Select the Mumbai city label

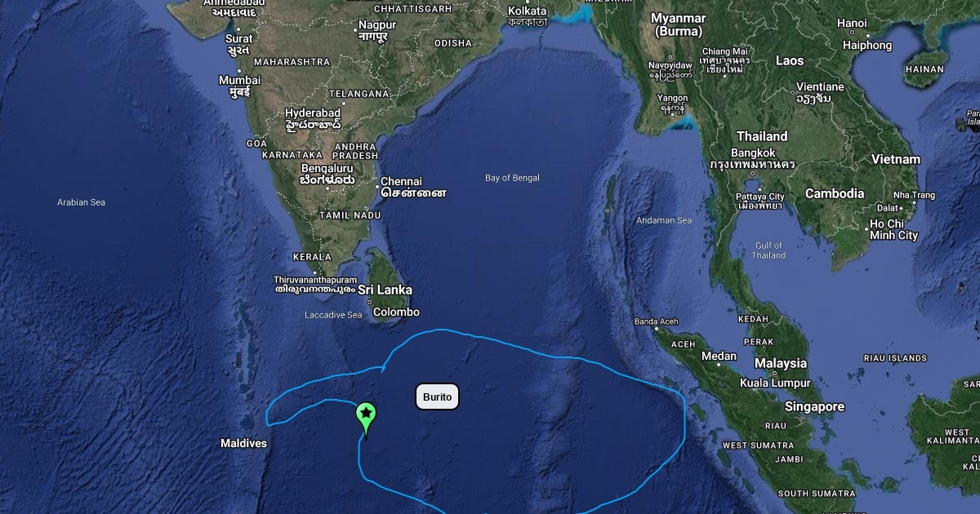(239, 80)
